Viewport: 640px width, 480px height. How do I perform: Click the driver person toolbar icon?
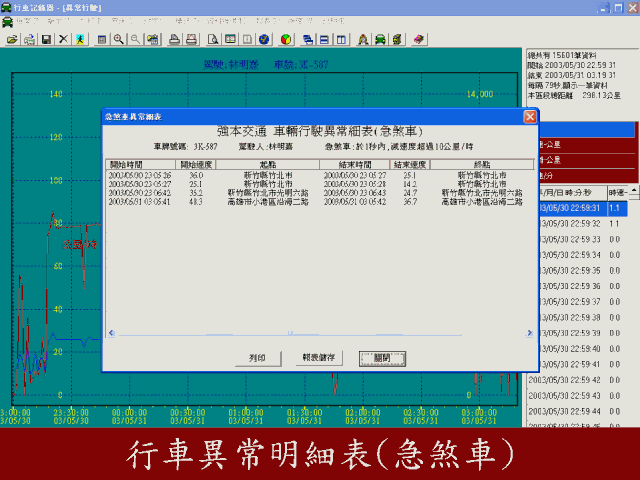[363, 39]
